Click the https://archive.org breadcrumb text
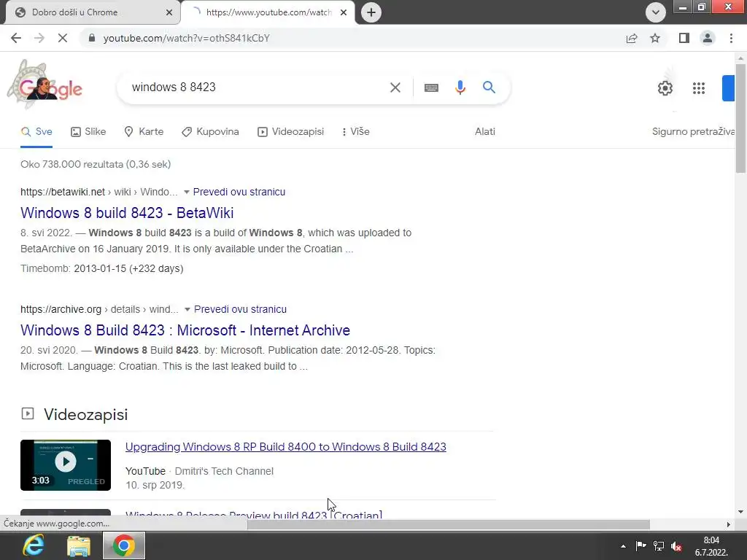Viewport: 747px width, 560px height. point(61,309)
